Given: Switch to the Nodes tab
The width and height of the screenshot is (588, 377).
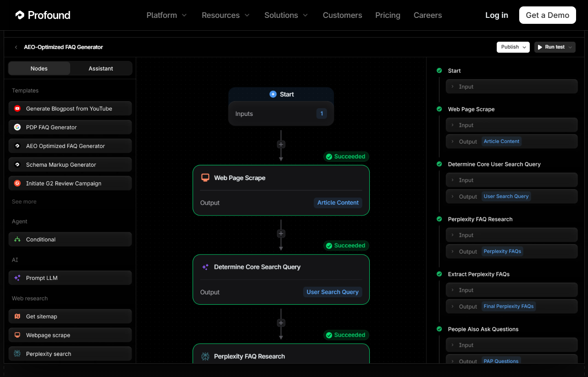Looking at the screenshot, I should pos(39,69).
